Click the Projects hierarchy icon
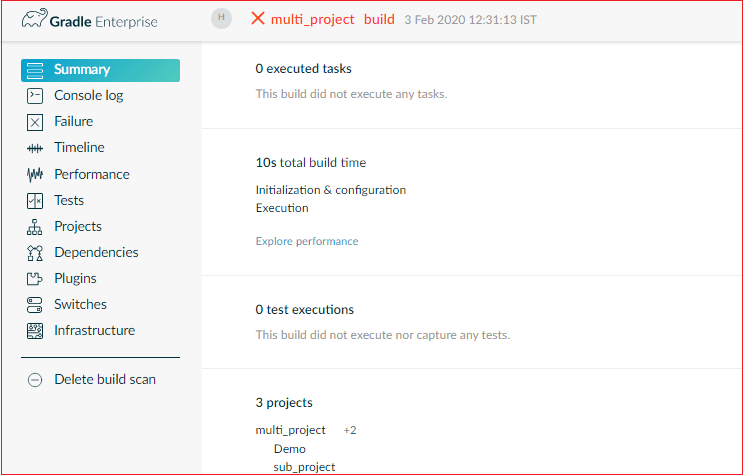This screenshot has width=743, height=475. [x=35, y=227]
